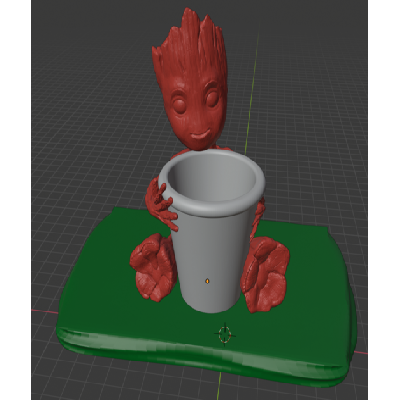Click the 3D cursor crosshair on green base
The width and height of the screenshot is (400, 400).
click(225, 334)
